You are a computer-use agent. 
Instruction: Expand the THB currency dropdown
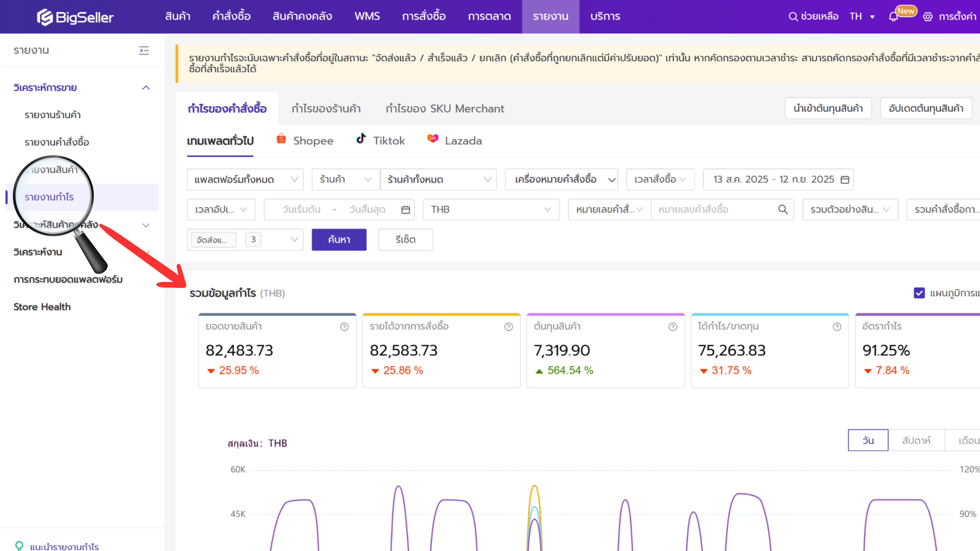(491, 210)
